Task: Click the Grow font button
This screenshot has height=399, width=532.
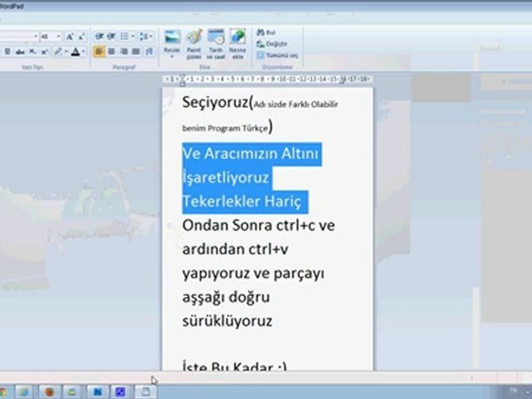Action: [70, 37]
